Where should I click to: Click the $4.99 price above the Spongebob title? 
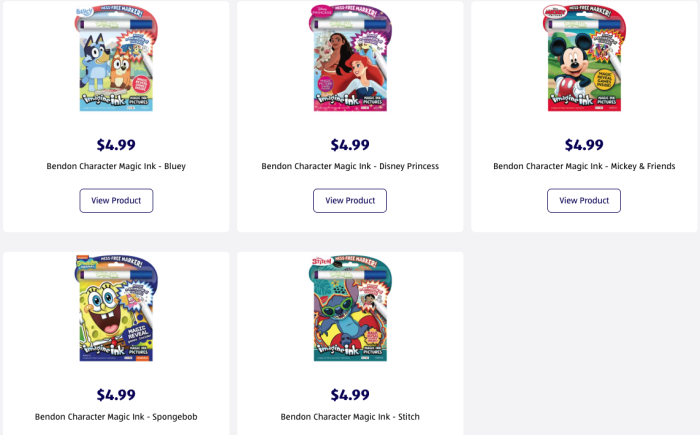116,395
